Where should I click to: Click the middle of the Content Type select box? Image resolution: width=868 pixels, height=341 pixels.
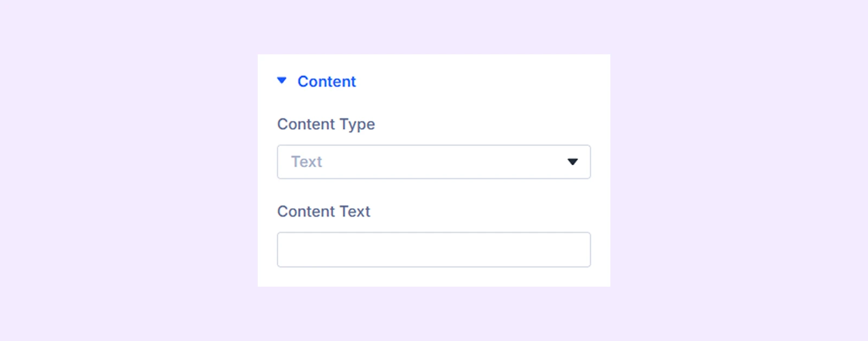(434, 162)
